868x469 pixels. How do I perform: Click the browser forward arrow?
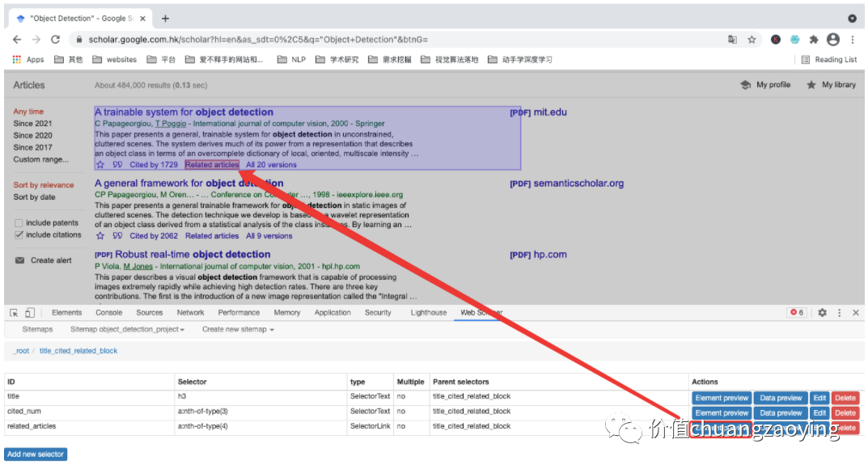point(36,40)
